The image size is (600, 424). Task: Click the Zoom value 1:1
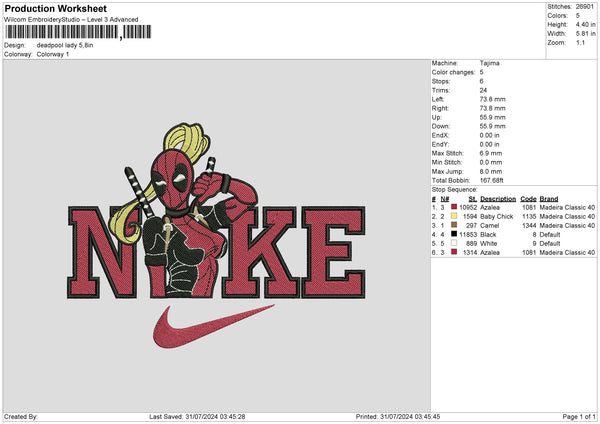click(x=580, y=42)
